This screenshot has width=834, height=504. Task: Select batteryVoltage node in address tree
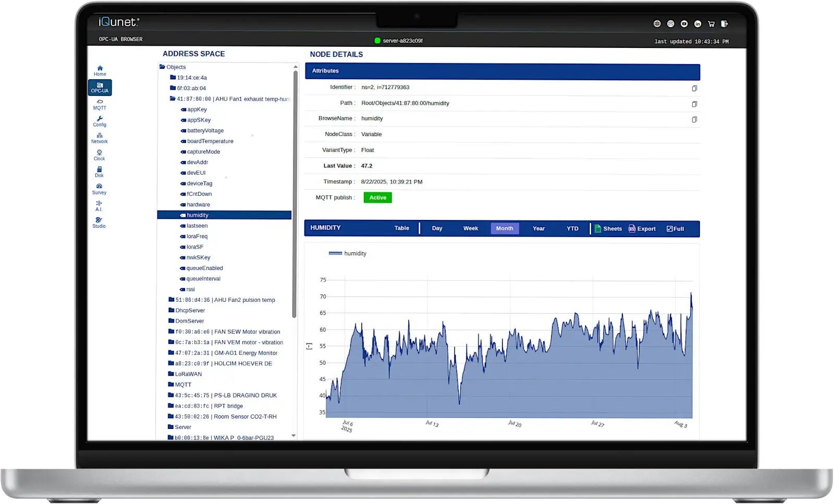205,131
